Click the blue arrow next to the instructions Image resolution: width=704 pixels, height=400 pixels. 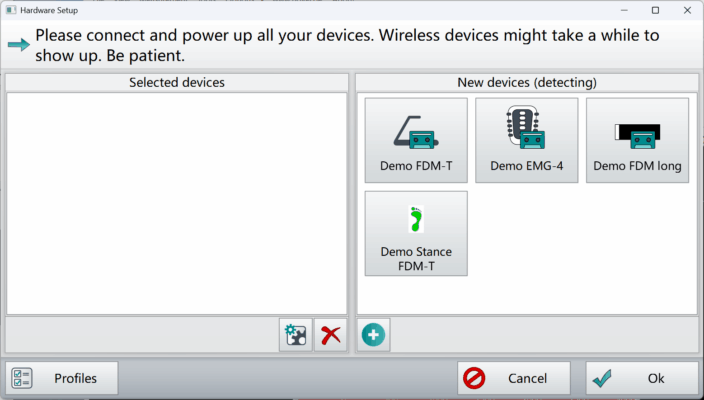(18, 45)
